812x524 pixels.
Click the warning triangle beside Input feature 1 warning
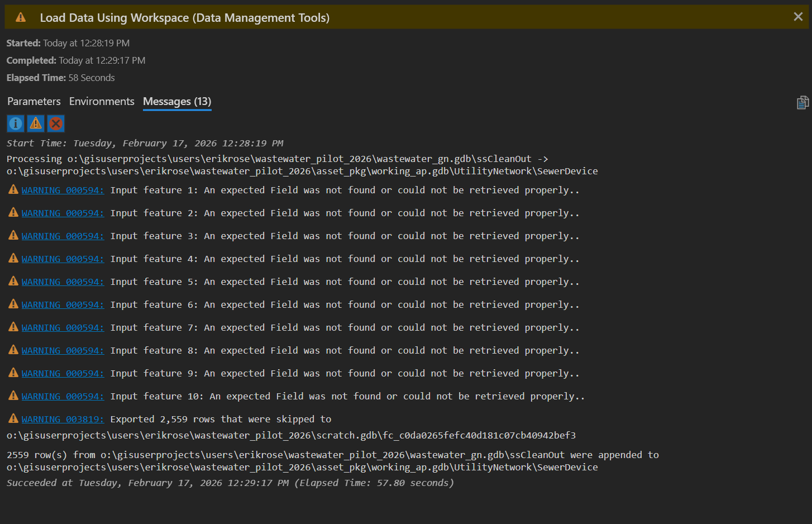tap(13, 189)
